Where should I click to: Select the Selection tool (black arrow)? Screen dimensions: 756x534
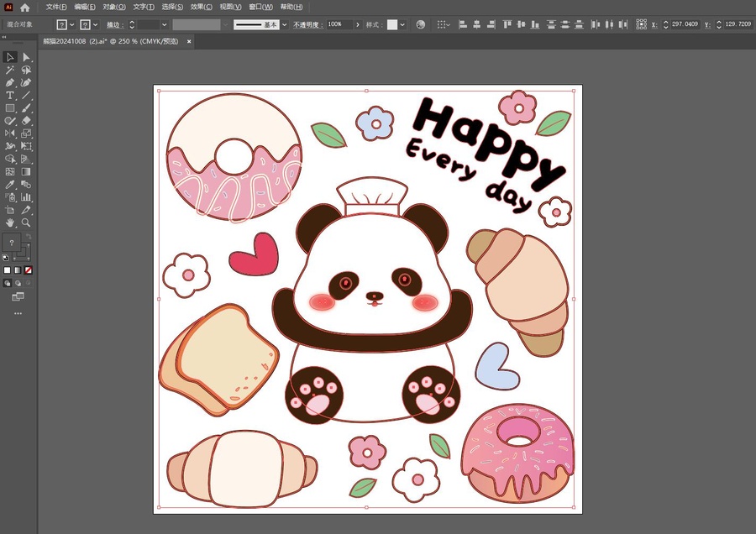coord(10,57)
